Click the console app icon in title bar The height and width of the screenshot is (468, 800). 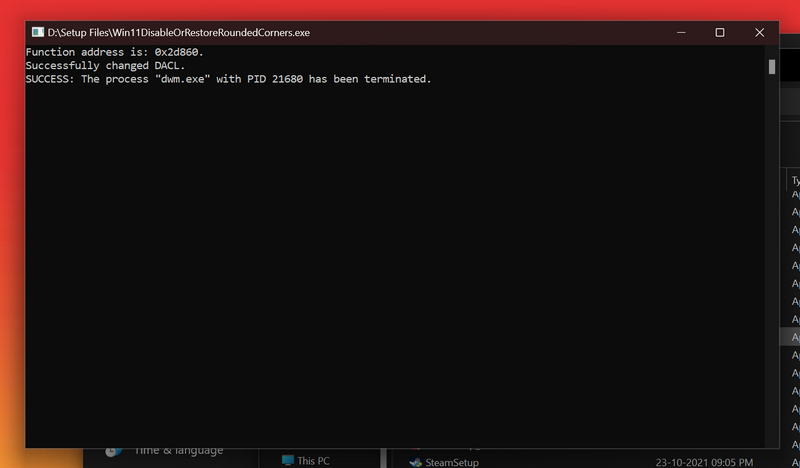(x=37, y=32)
